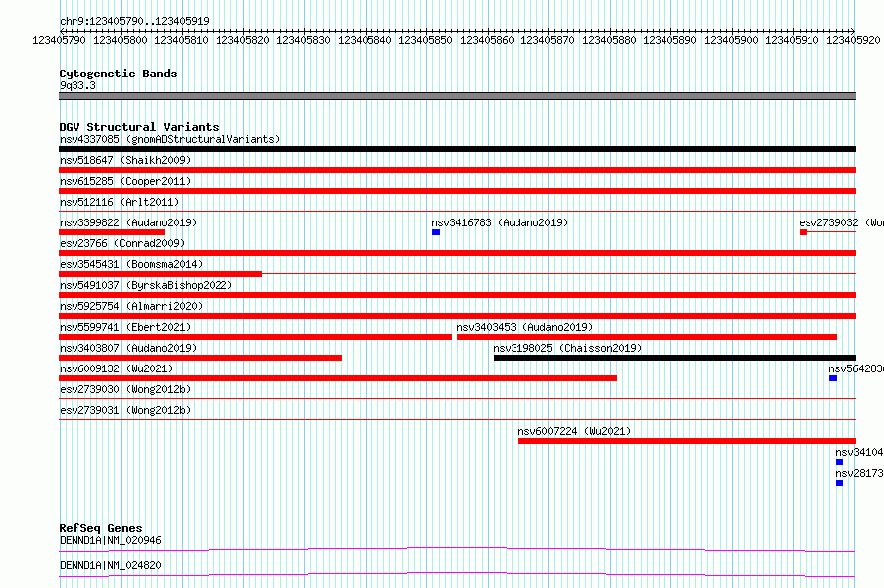The height and width of the screenshot is (588, 884).
Task: Click the blue nsv34104 marker
Action: point(839,462)
